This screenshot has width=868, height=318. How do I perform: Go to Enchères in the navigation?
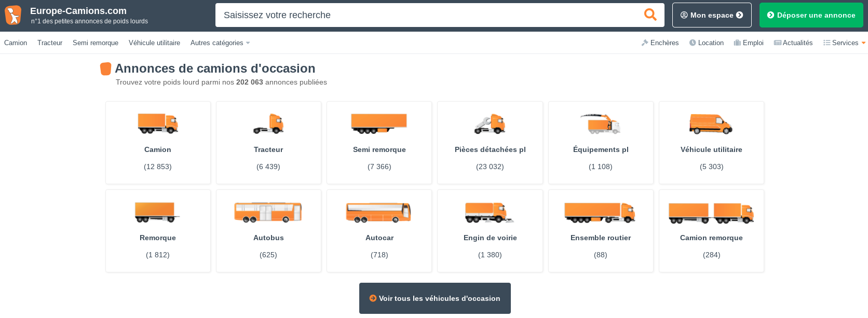660,43
